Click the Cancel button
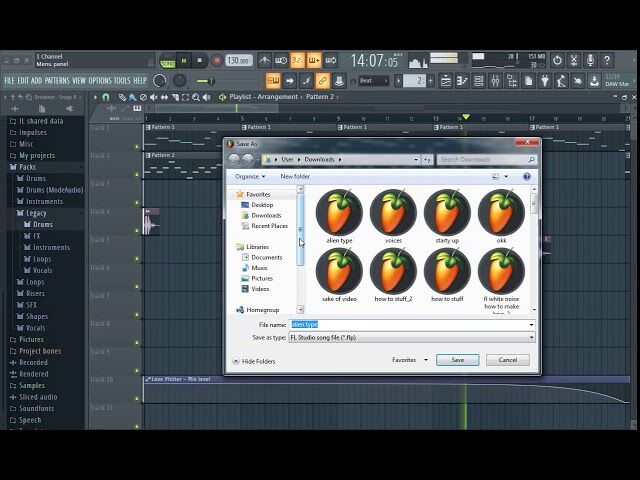 pos(508,360)
